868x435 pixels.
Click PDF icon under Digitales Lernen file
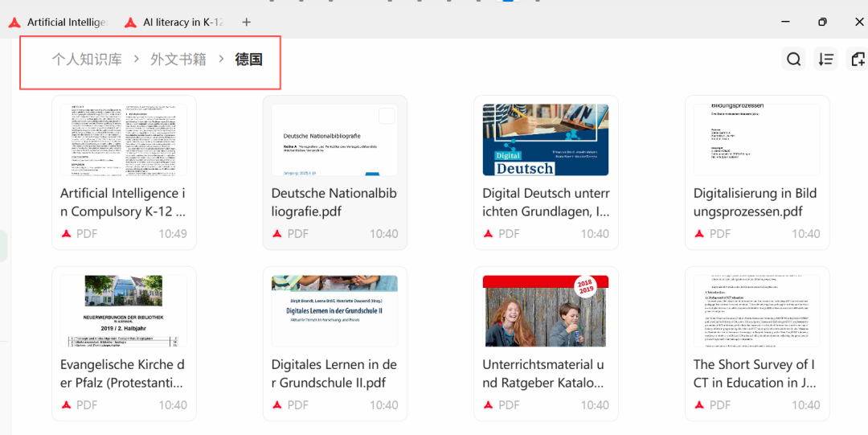pos(277,405)
